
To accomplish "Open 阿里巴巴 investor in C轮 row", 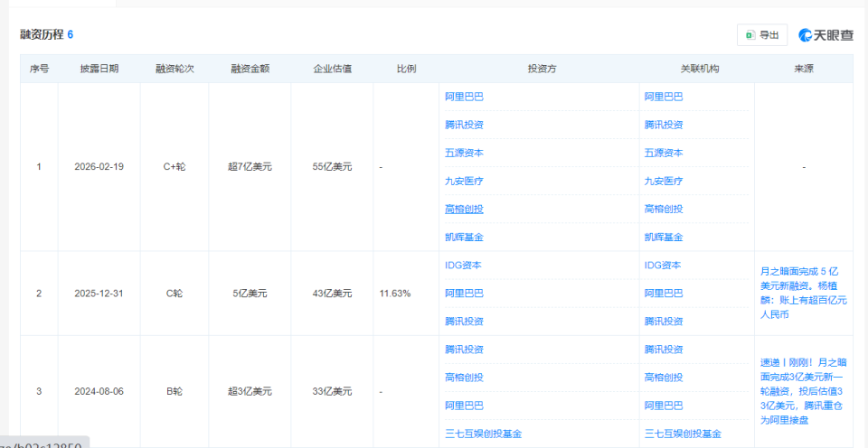I will [464, 294].
